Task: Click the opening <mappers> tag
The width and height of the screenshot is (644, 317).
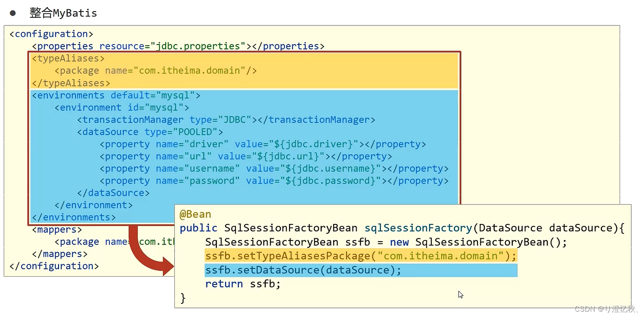Action: click(57, 230)
